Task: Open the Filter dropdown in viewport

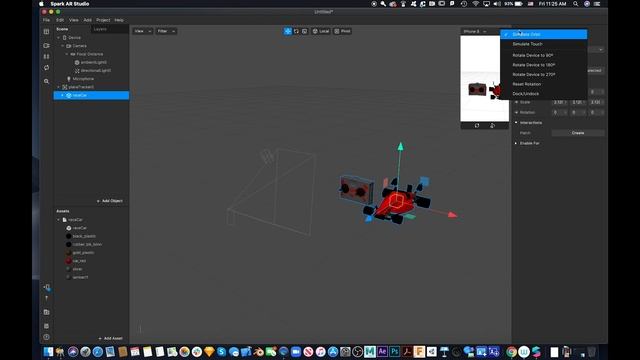Action: tap(166, 31)
